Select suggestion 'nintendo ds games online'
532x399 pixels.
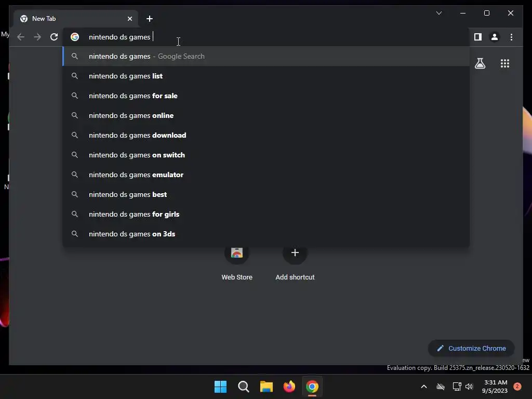(266, 115)
